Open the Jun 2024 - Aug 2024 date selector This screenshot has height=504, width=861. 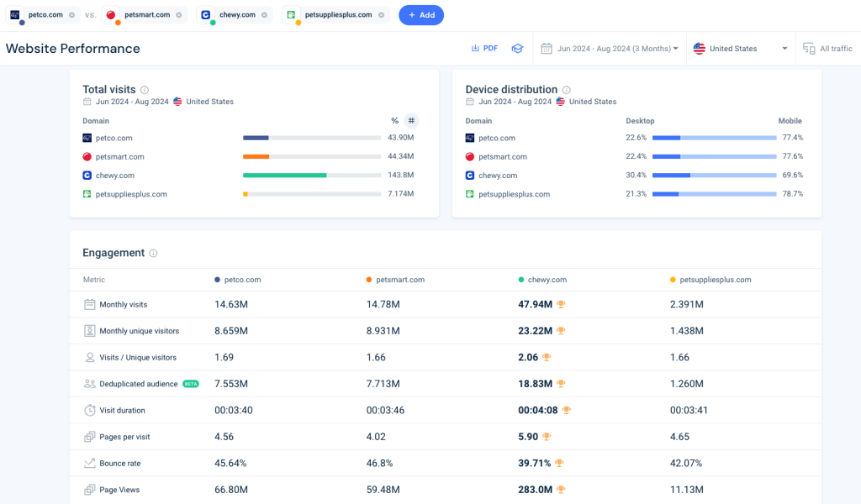click(612, 48)
